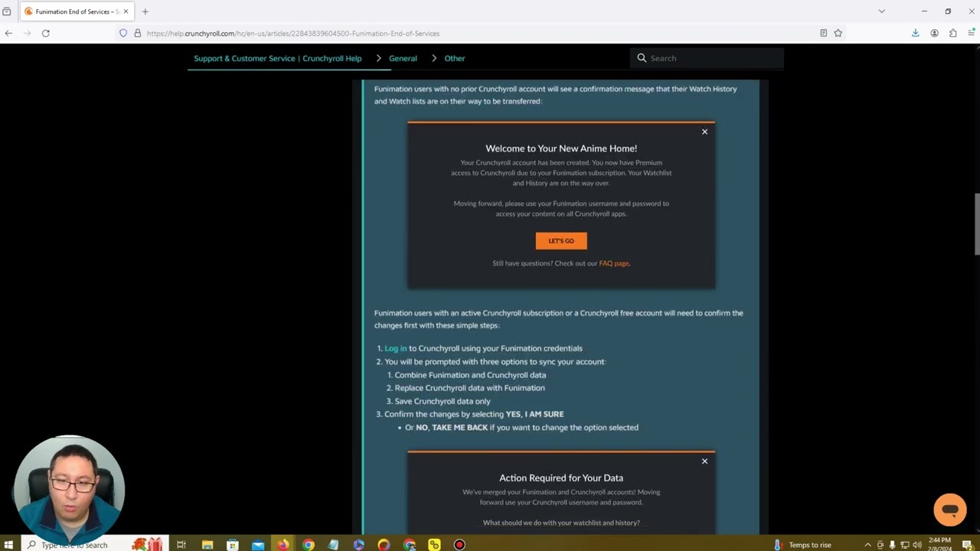Toggle reader view in address bar
Screen dimensions: 980x551
point(823,33)
